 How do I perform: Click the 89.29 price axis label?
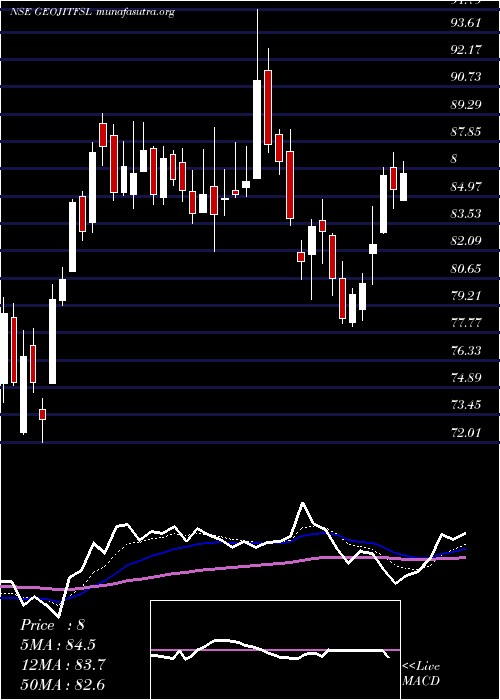point(466,104)
